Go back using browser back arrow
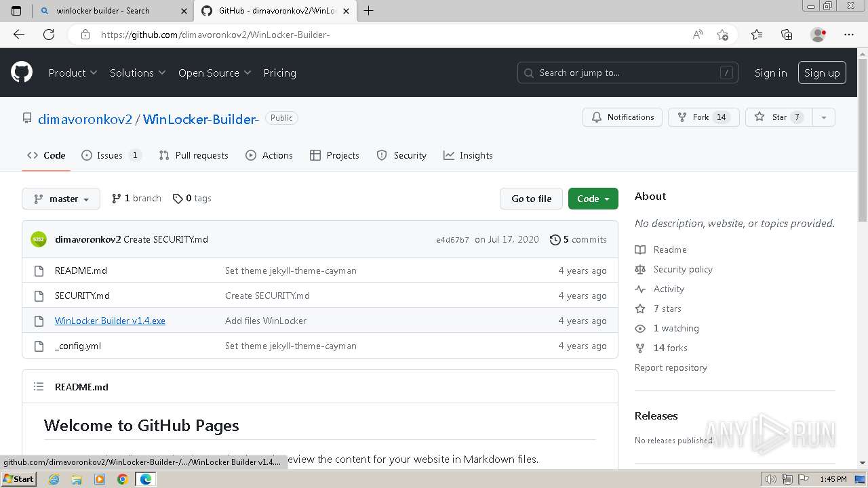The height and width of the screenshot is (488, 868). [x=19, y=35]
